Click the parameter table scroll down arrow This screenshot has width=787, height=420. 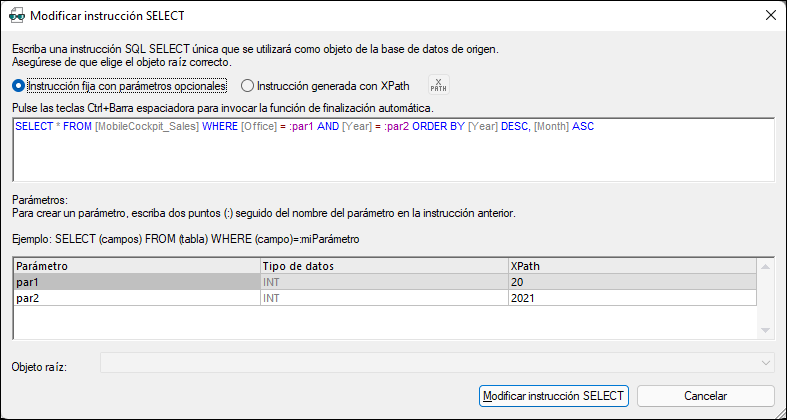[x=766, y=332]
